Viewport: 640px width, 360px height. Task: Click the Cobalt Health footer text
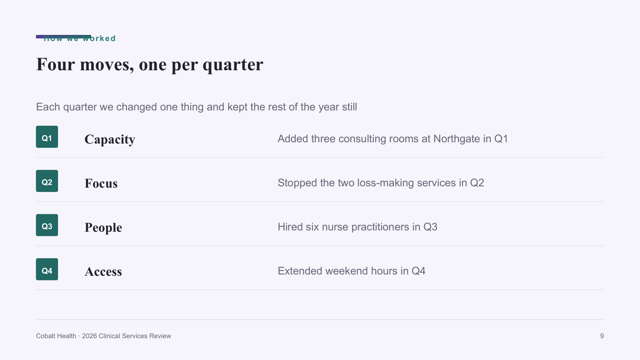click(x=56, y=336)
